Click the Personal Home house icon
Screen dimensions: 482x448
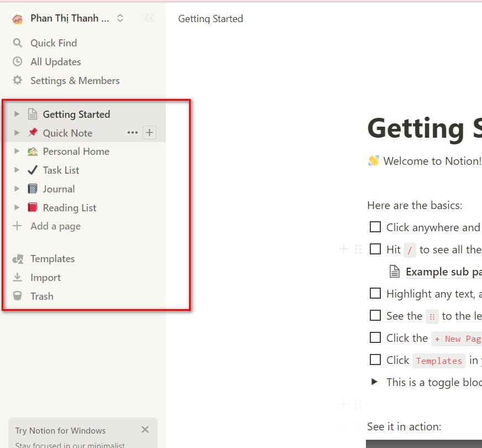33,152
